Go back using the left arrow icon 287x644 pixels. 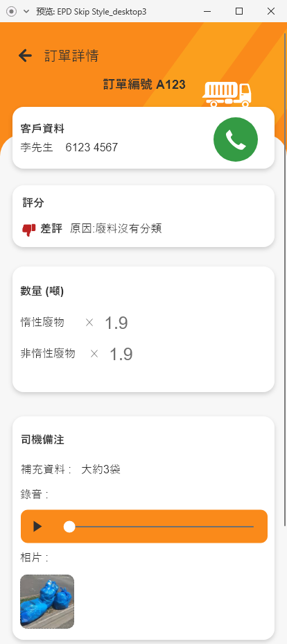coord(25,56)
